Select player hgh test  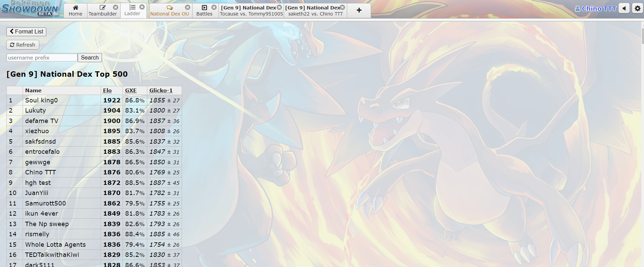(x=38, y=183)
